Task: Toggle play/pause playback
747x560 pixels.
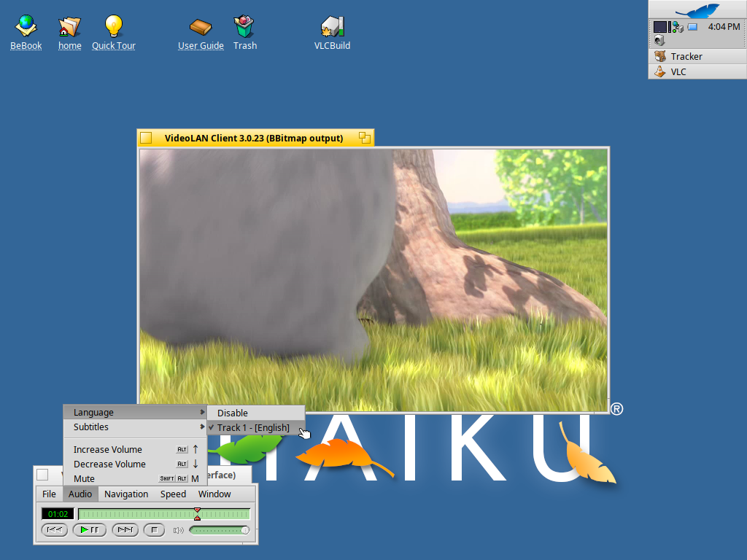Action: (89, 530)
